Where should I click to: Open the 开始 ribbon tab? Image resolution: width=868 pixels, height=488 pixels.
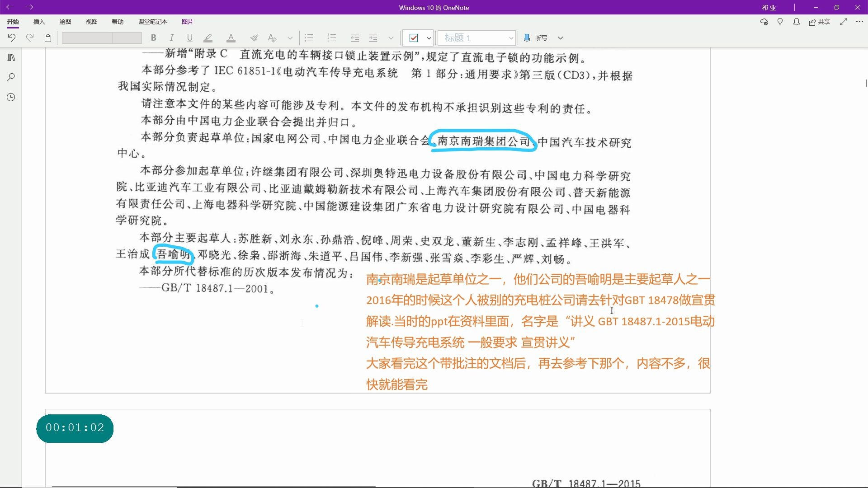click(13, 22)
